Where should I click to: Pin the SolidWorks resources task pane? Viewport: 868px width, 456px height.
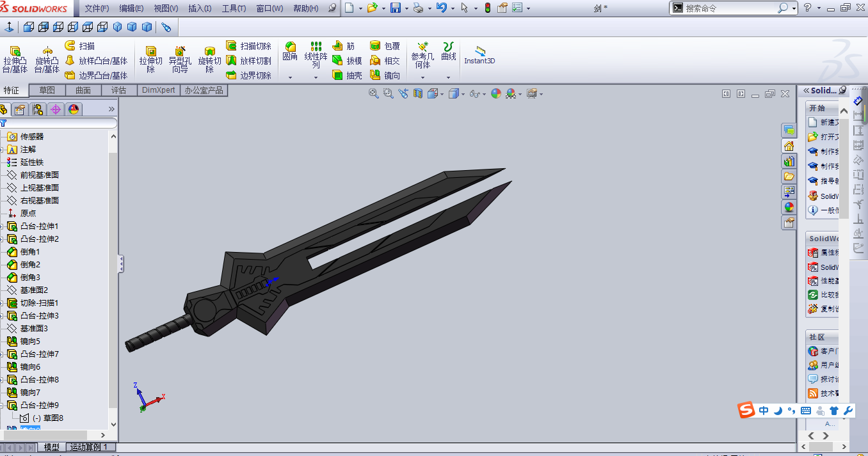[x=842, y=90]
